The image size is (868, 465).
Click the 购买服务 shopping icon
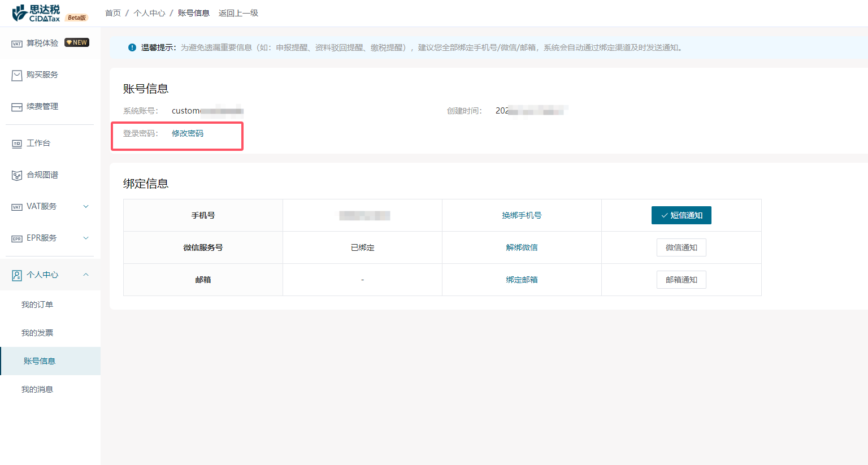point(17,75)
